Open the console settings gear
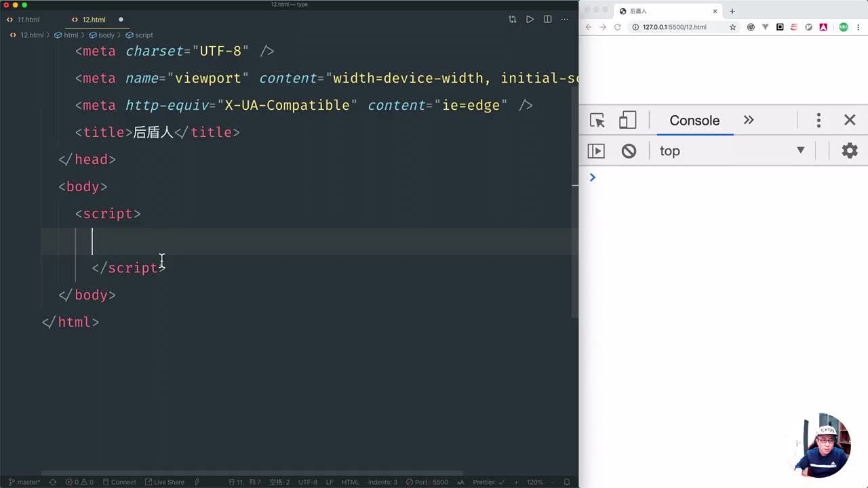 [x=850, y=150]
